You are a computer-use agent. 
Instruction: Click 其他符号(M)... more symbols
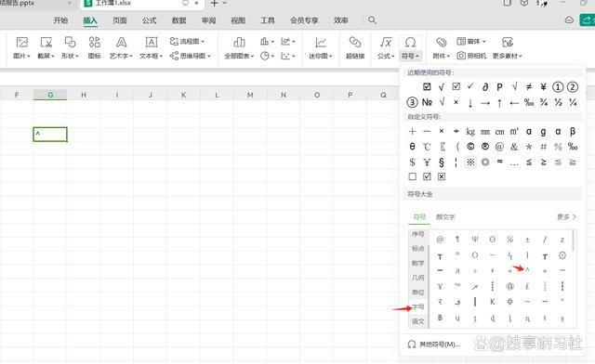click(x=434, y=344)
